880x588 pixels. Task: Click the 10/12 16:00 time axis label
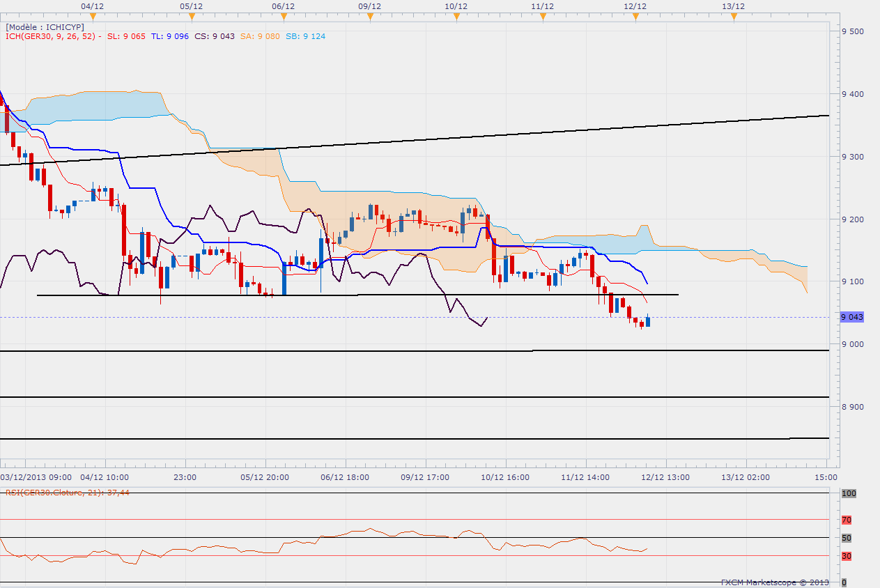pyautogui.click(x=505, y=477)
